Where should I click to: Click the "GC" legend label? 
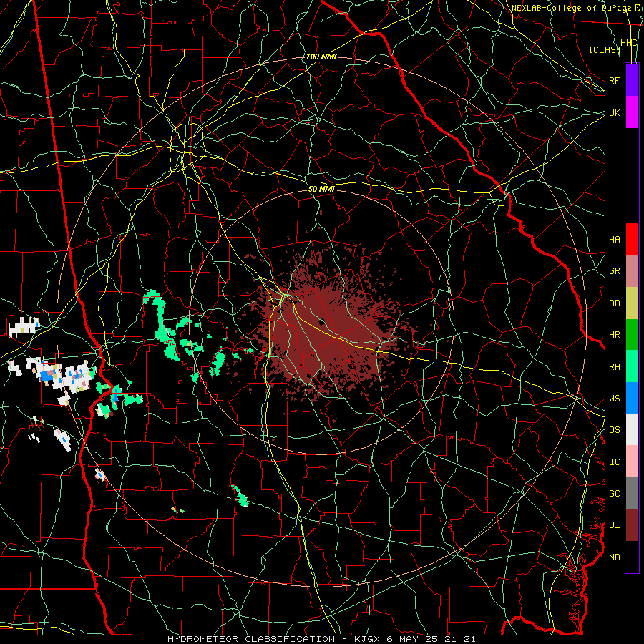coord(614,494)
